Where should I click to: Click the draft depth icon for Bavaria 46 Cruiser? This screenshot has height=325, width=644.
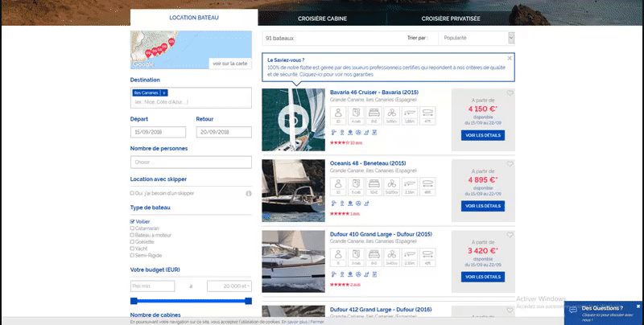pyautogui.click(x=410, y=116)
